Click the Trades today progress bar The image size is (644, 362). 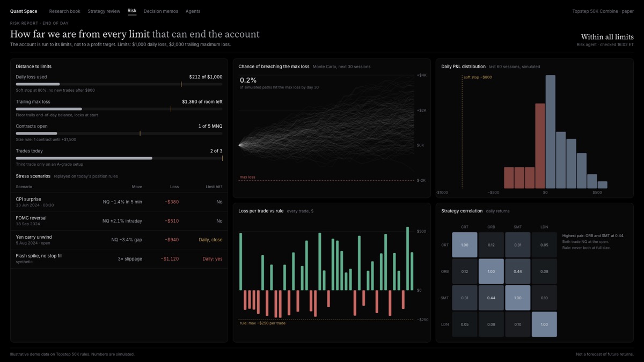coord(119,158)
